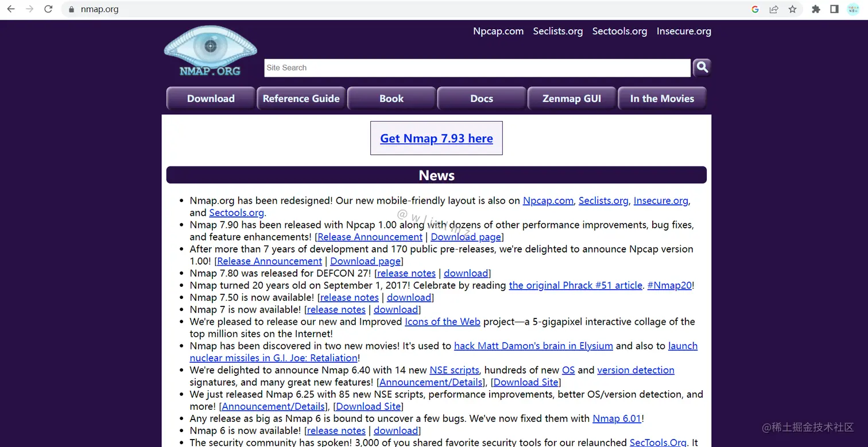
Task: Open Icons of the Web link
Action: pos(443,321)
